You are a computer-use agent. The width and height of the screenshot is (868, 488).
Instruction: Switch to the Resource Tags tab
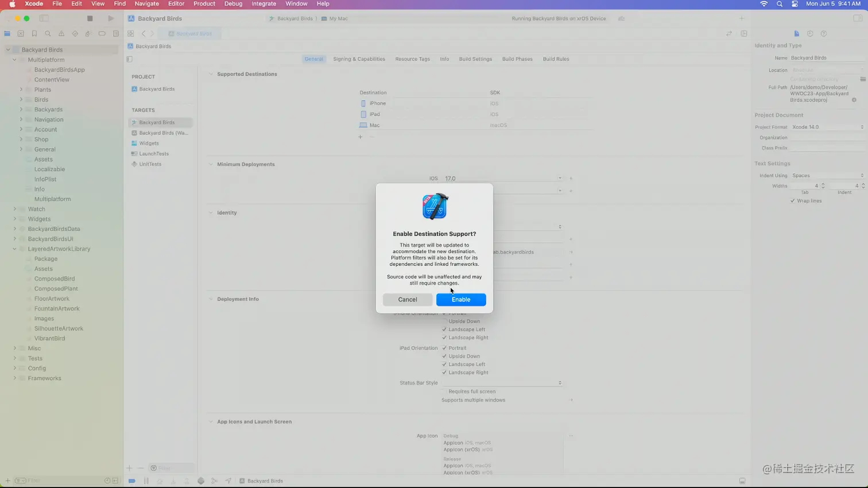pyautogui.click(x=412, y=59)
